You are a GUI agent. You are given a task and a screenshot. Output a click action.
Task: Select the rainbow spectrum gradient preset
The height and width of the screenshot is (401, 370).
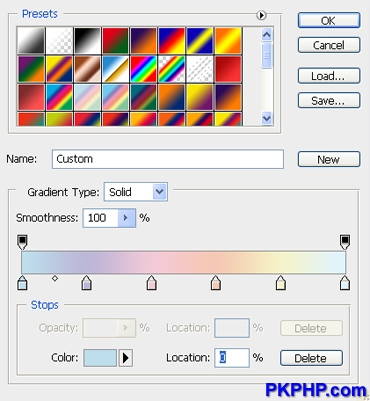point(144,69)
